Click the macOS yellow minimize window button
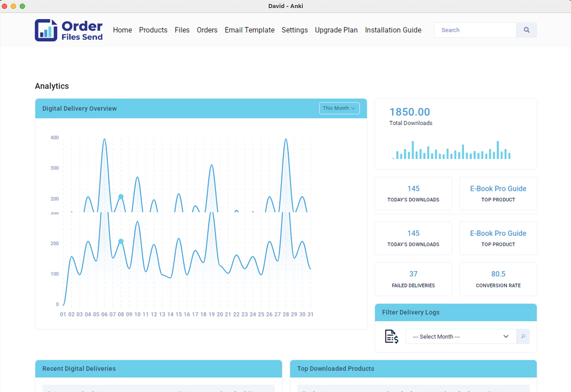 (x=13, y=6)
